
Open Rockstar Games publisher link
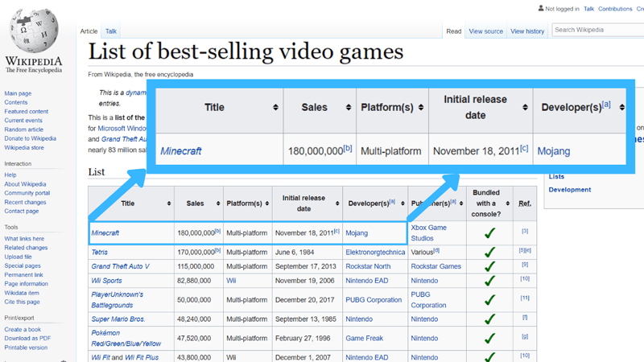(436, 266)
